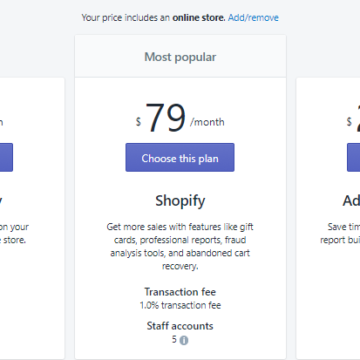360x360 pixels.
Task: Click the bold online store text
Action: (x=199, y=18)
